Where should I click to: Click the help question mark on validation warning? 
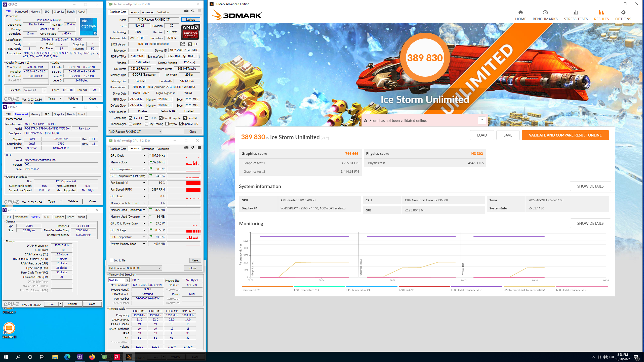point(482,120)
